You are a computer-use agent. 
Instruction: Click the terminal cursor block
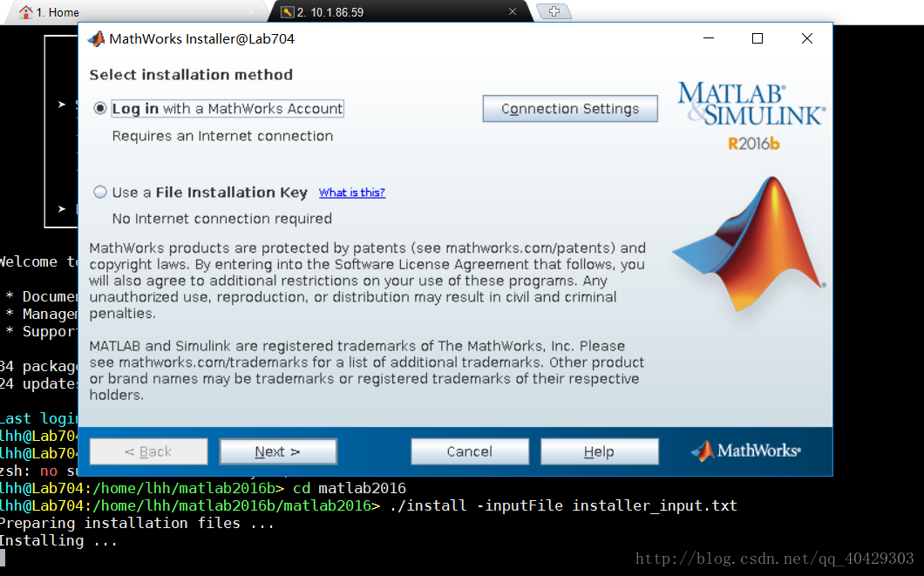pos(3,557)
